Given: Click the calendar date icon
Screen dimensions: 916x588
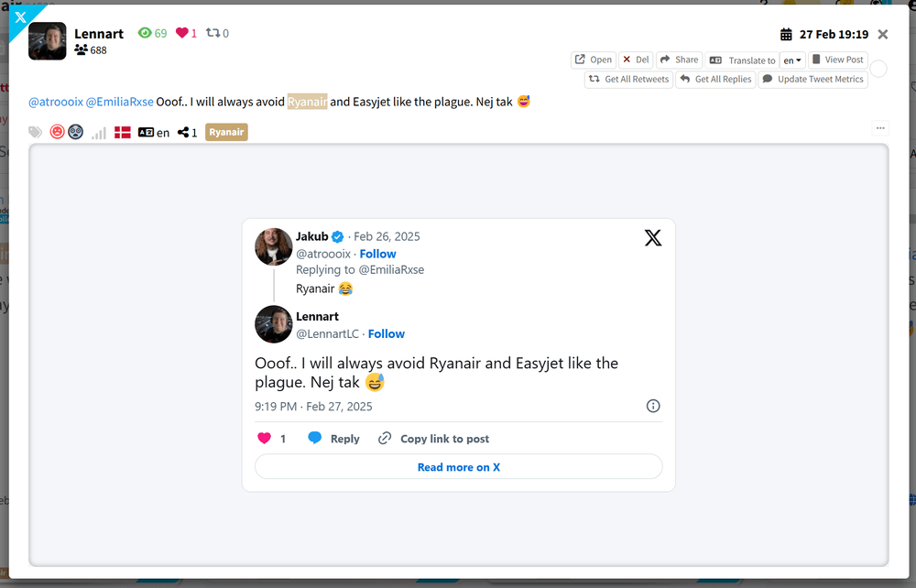Looking at the screenshot, I should coord(786,35).
